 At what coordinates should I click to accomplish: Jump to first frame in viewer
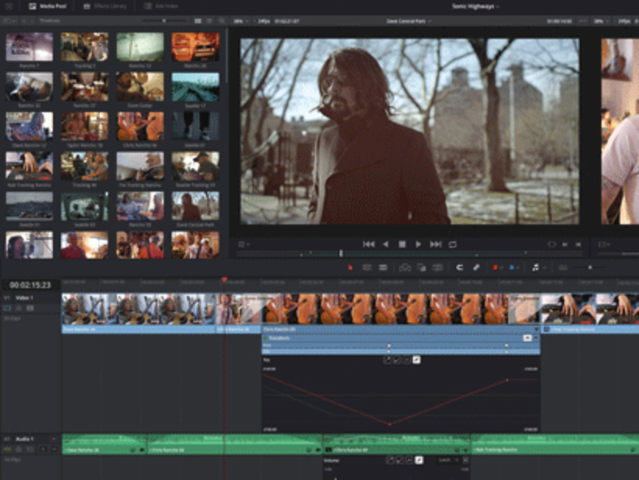coord(369,244)
